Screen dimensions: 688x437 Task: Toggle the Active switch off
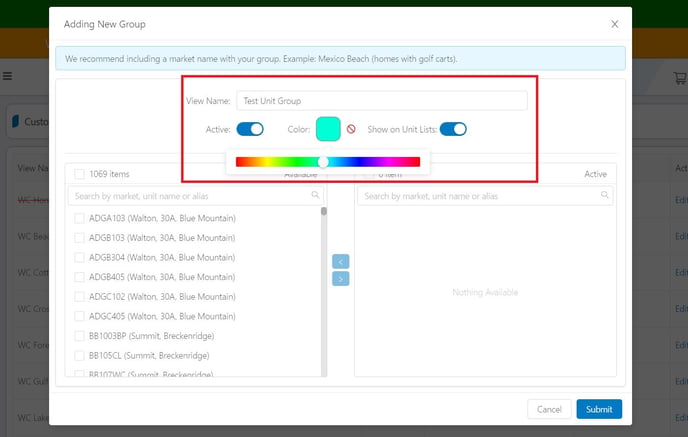point(250,129)
